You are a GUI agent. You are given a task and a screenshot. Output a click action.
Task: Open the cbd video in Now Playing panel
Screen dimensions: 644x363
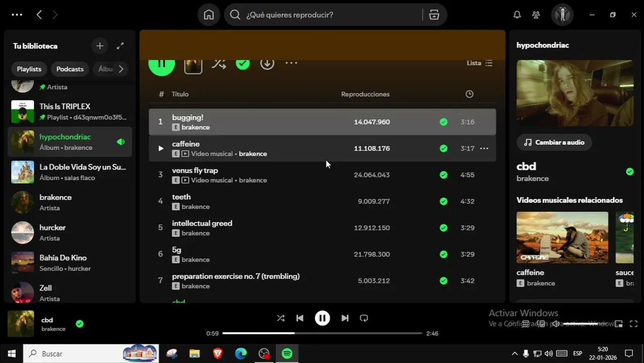pos(575,93)
